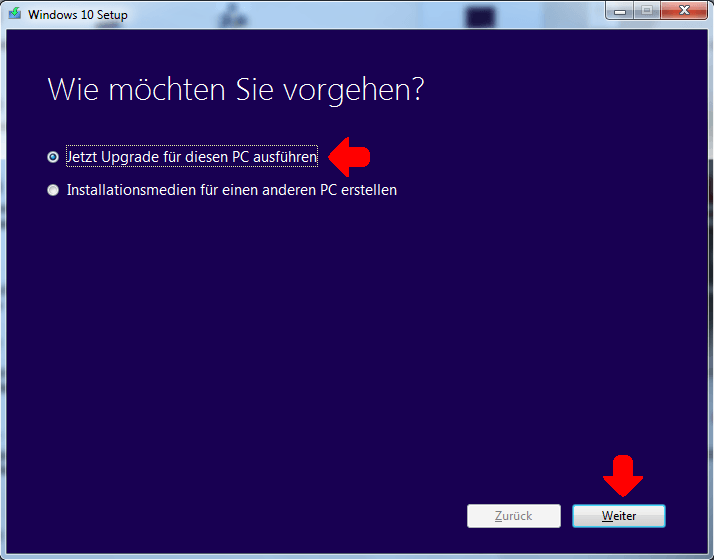714x560 pixels.
Task: Click the disabled maximize button in title bar
Action: 647,10
